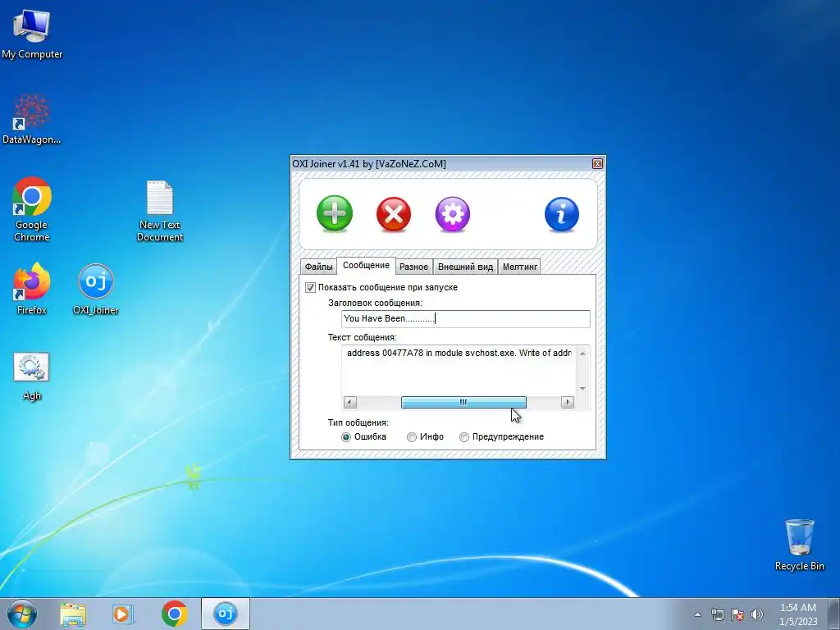Click the purple gear build icon
This screenshot has width=840, height=630.
point(453,214)
